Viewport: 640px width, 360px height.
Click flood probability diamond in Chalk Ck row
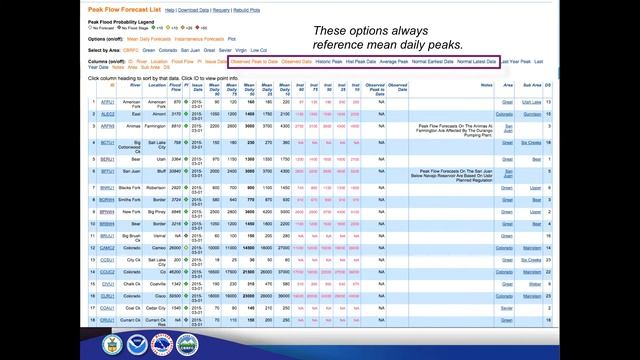(x=186, y=284)
